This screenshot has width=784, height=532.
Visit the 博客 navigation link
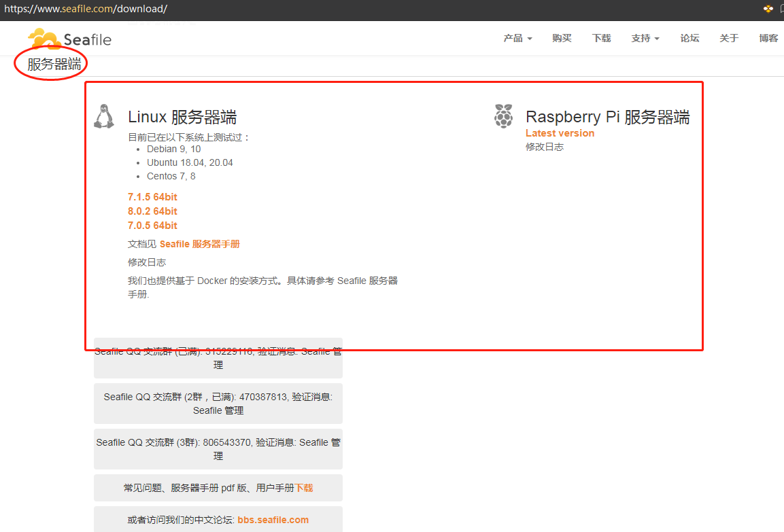point(768,38)
